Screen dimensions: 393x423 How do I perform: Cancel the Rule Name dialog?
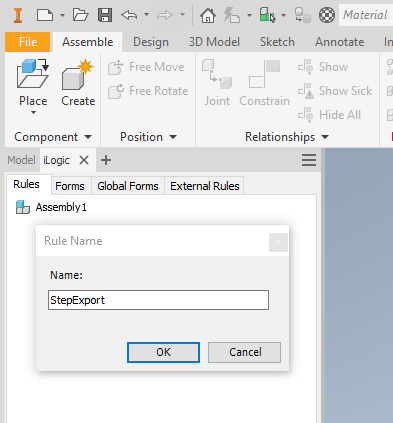245,352
